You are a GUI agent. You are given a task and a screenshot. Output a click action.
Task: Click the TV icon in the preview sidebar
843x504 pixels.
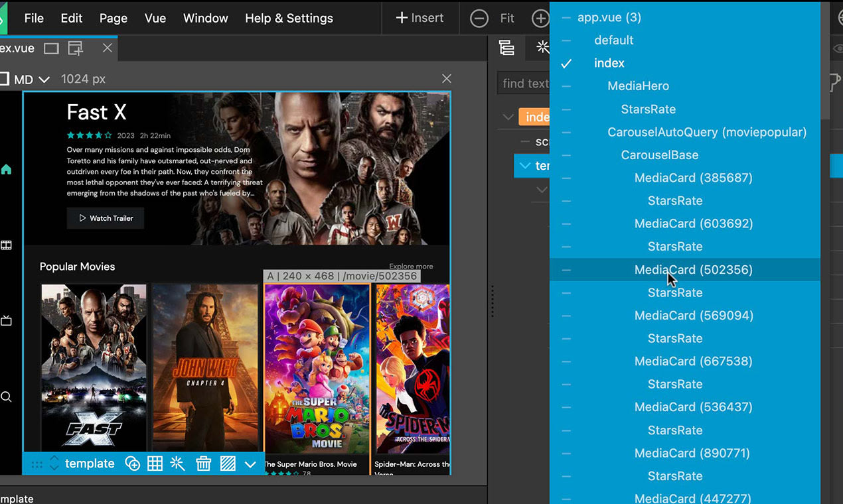[6, 321]
